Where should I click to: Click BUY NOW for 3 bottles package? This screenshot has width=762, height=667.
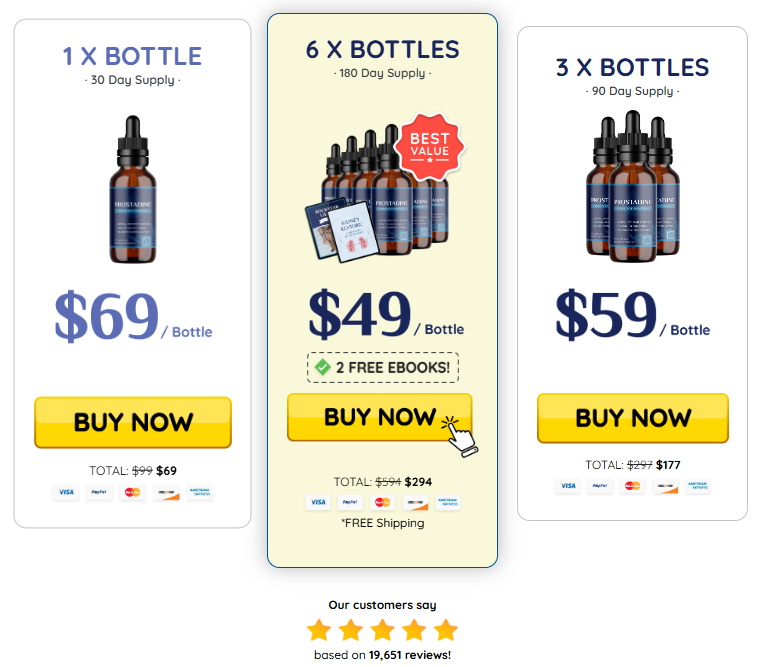pos(633,418)
